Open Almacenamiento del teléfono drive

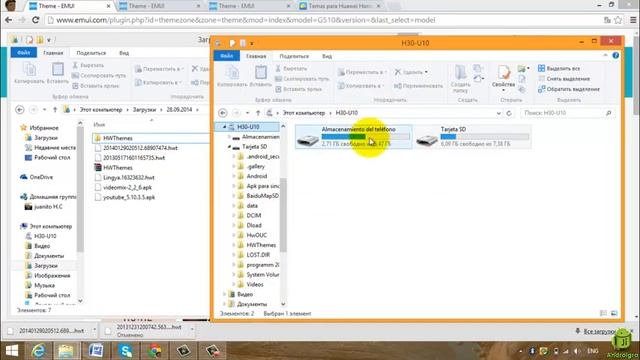click(353, 137)
